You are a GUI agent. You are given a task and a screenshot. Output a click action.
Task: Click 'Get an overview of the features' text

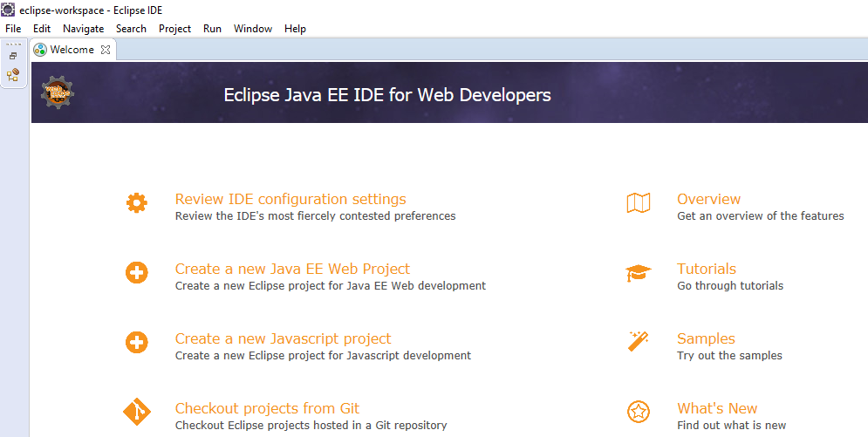coord(761,216)
